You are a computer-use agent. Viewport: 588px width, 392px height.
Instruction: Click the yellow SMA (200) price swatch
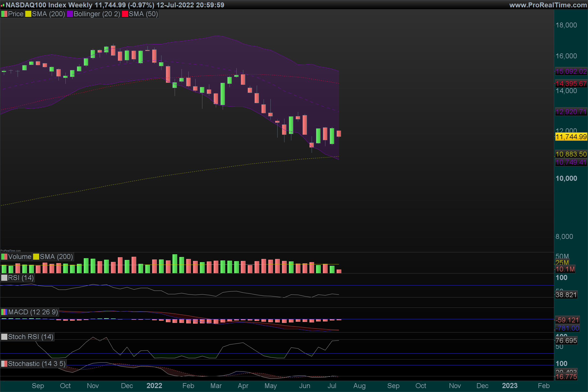(x=28, y=14)
